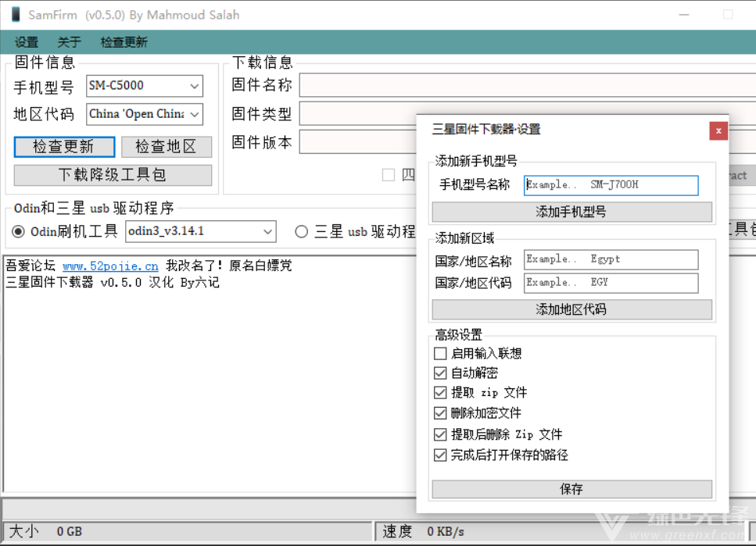This screenshot has height=546, width=756.
Task: Open the China 'Open China' 地区代码 dropdown
Action: (194, 114)
